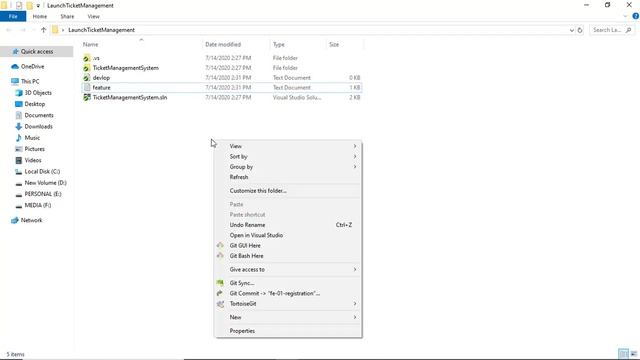Open Local Disk (C:) drive
This screenshot has height=360, width=640.
pyautogui.click(x=42, y=171)
